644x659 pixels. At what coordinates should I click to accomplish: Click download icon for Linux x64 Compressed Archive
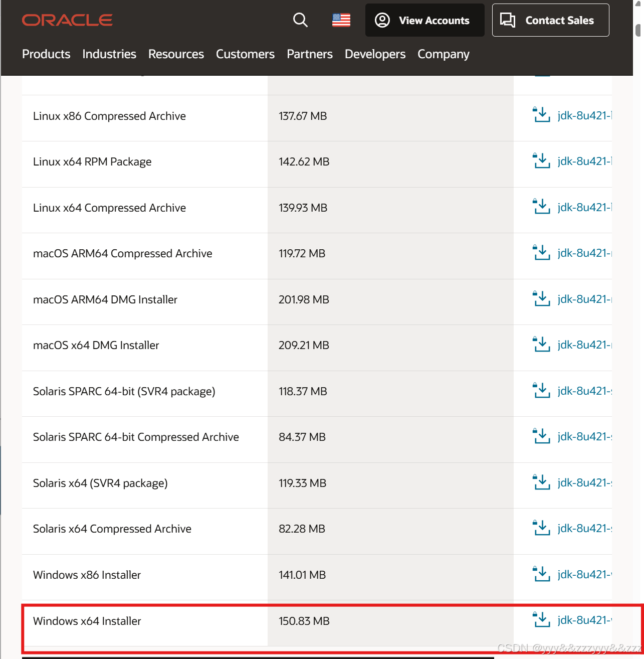[x=541, y=207]
